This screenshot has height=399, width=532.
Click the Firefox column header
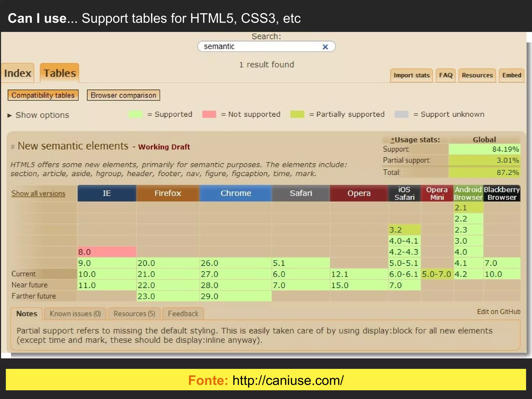tap(168, 193)
